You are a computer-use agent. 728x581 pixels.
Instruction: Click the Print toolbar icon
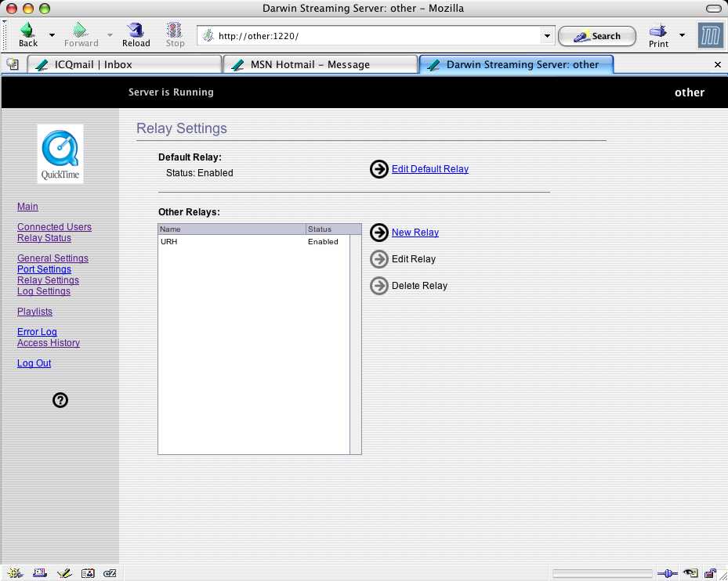pyautogui.click(x=658, y=34)
